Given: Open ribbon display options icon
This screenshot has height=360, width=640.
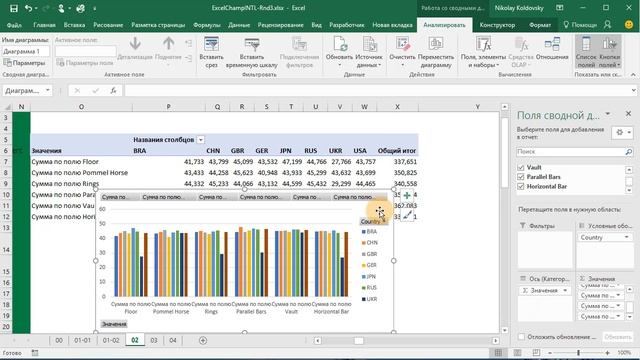Looking at the screenshot, I should pos(560,8).
